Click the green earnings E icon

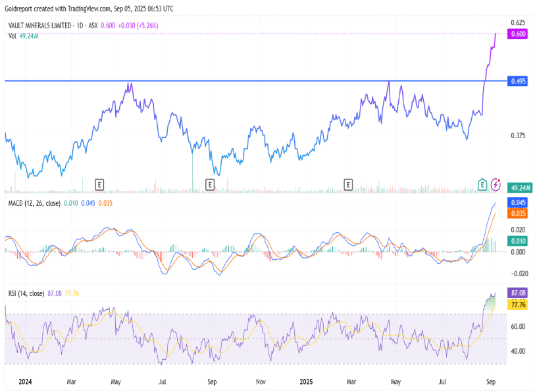click(x=482, y=184)
